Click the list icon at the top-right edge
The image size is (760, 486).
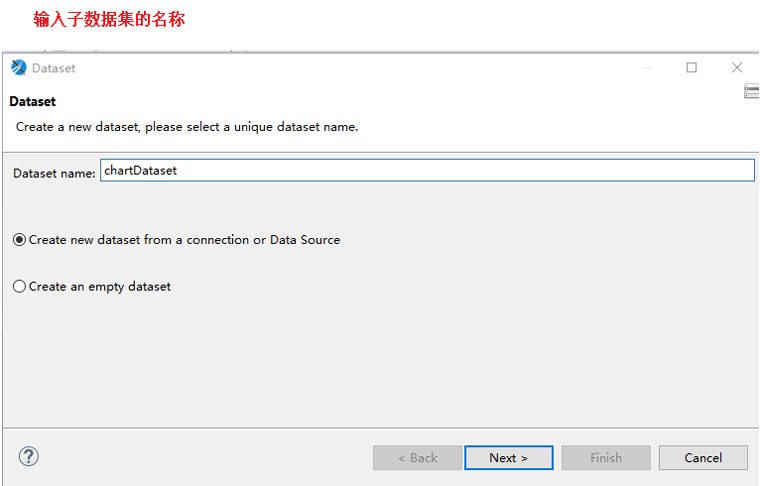point(752,91)
